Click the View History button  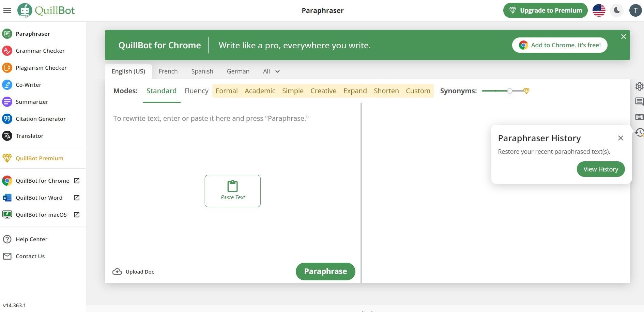pos(601,169)
